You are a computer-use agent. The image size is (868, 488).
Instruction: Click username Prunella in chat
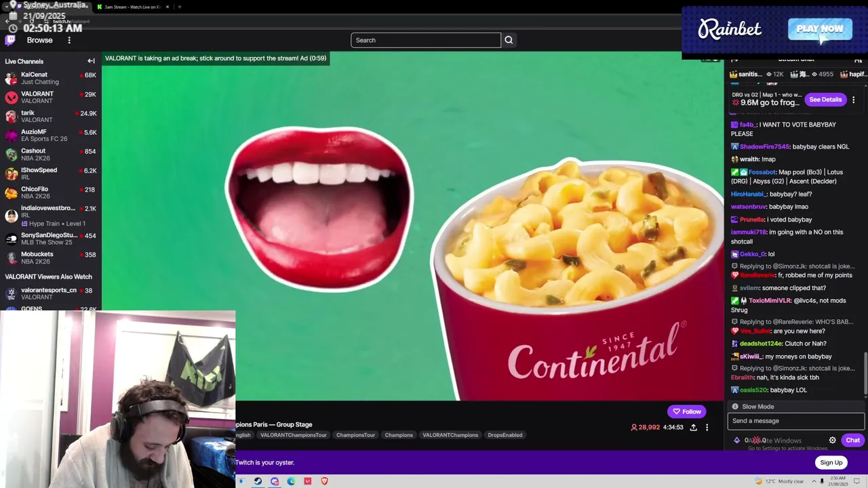tap(752, 220)
